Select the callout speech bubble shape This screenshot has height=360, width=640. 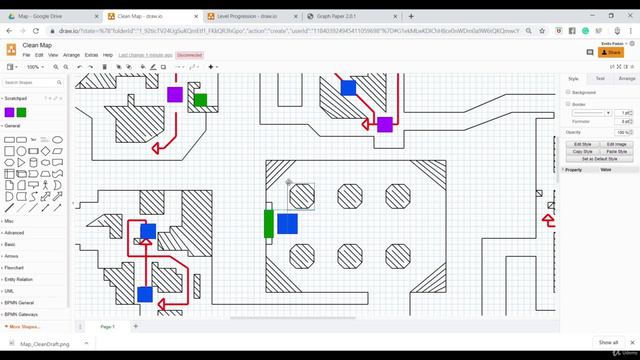click(33, 185)
